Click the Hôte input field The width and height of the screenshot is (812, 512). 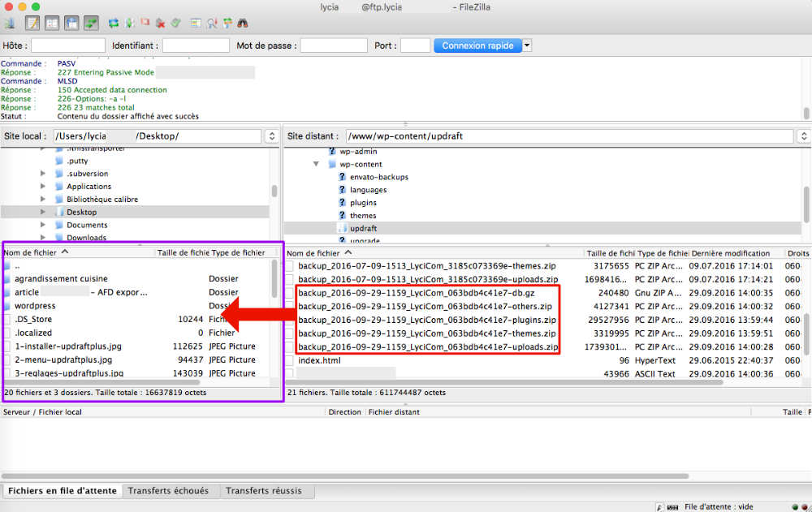pos(68,45)
